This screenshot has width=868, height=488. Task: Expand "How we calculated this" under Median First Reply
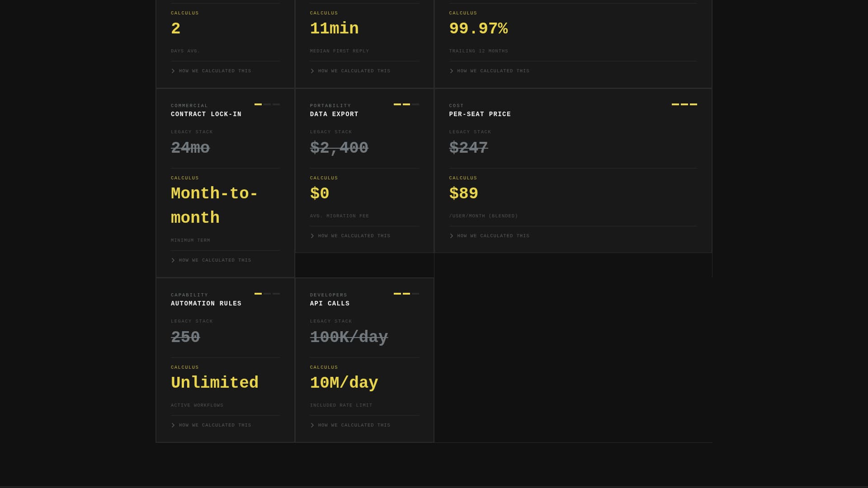pos(350,71)
